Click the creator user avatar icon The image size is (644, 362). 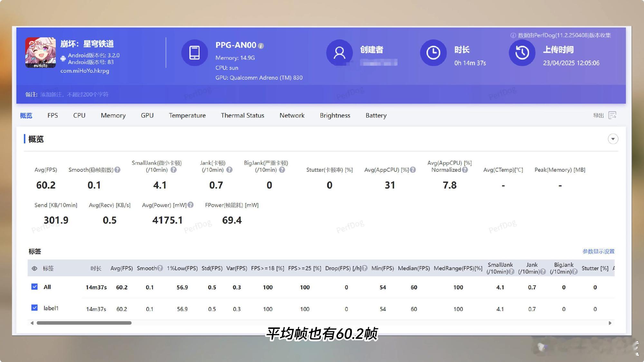(x=339, y=53)
